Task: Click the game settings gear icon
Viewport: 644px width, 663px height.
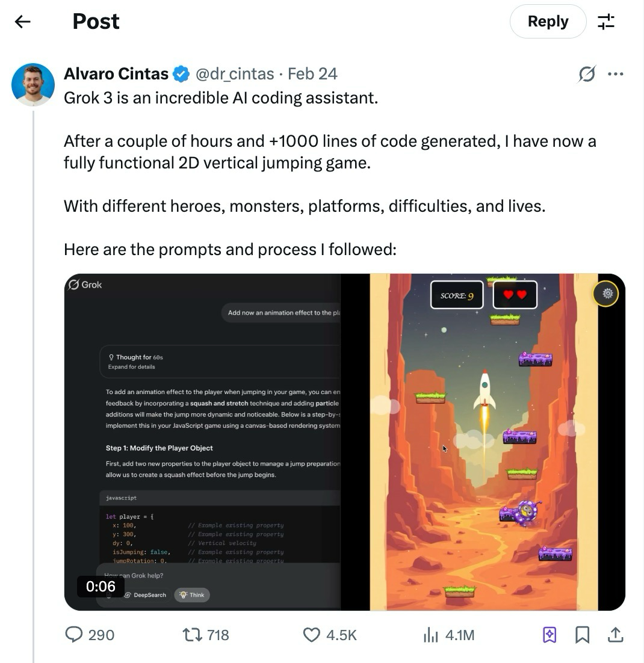Action: (x=607, y=294)
